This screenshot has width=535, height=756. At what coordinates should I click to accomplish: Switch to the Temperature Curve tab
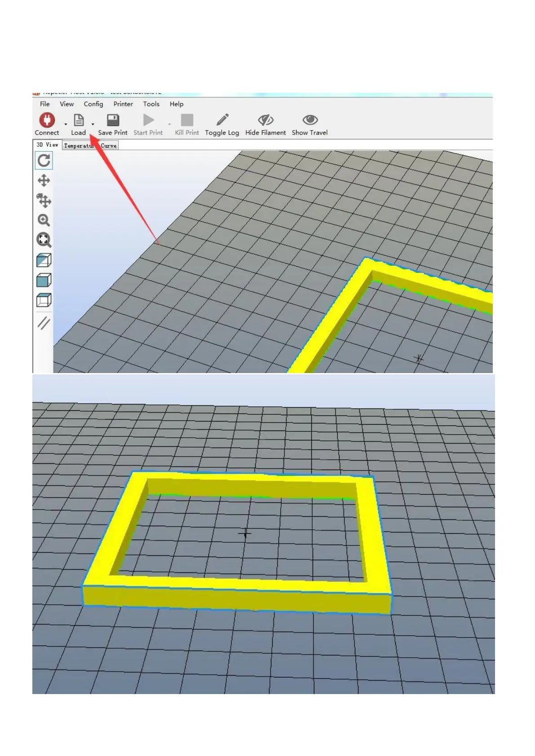90,145
